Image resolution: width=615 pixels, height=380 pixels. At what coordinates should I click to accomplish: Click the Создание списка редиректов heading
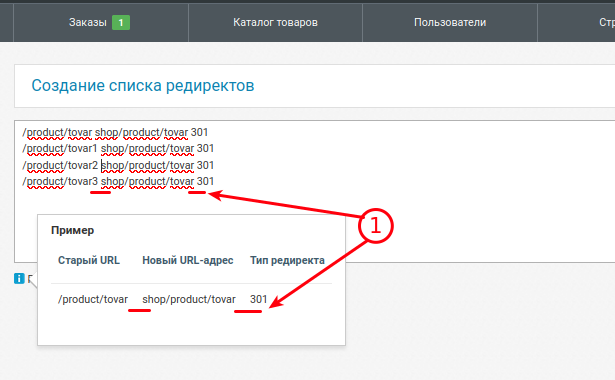point(143,85)
